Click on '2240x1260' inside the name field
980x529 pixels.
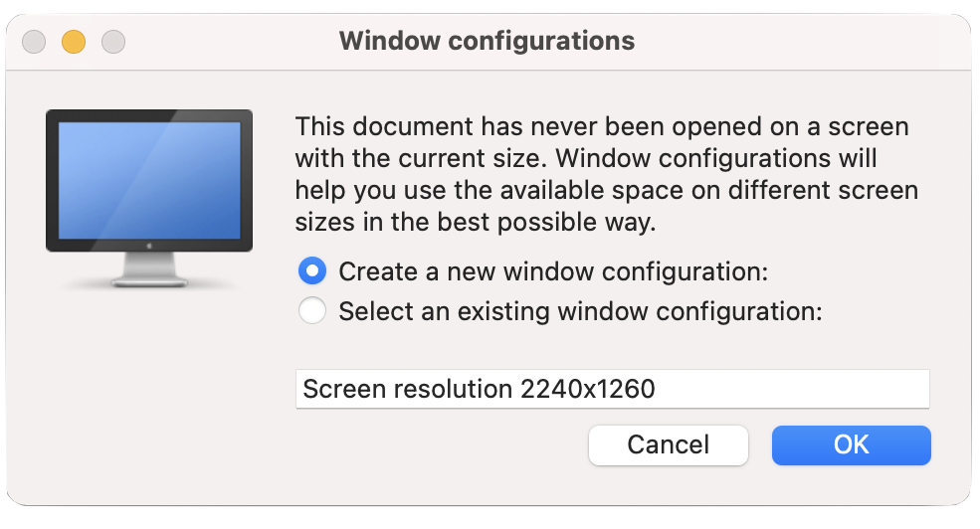pyautogui.click(x=588, y=389)
